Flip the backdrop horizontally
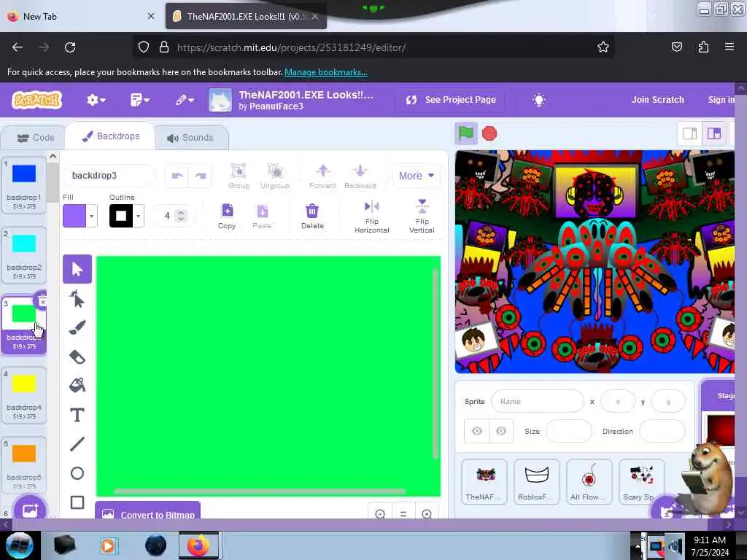Viewport: 747px width, 560px height. pyautogui.click(x=371, y=217)
